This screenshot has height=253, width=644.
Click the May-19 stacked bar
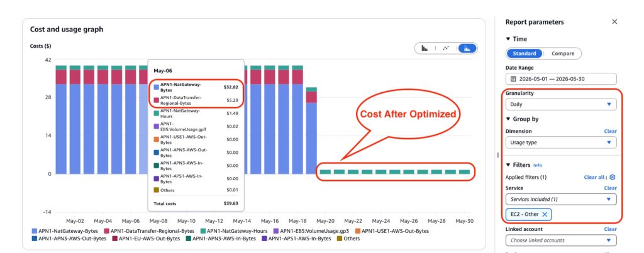click(x=311, y=131)
